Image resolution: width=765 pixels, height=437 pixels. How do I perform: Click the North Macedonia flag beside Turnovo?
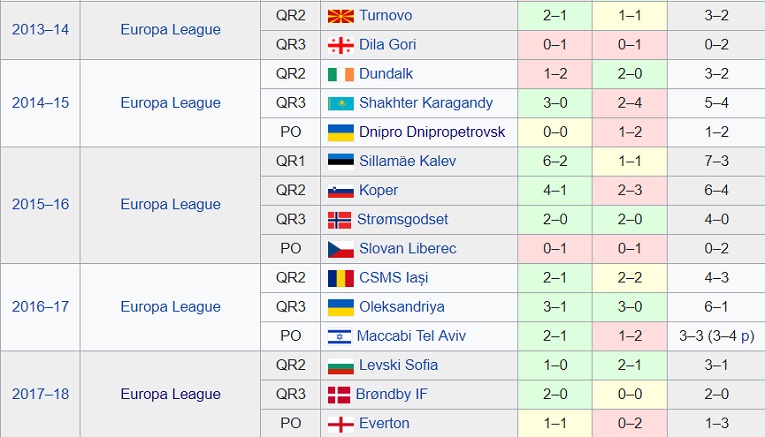(341, 16)
